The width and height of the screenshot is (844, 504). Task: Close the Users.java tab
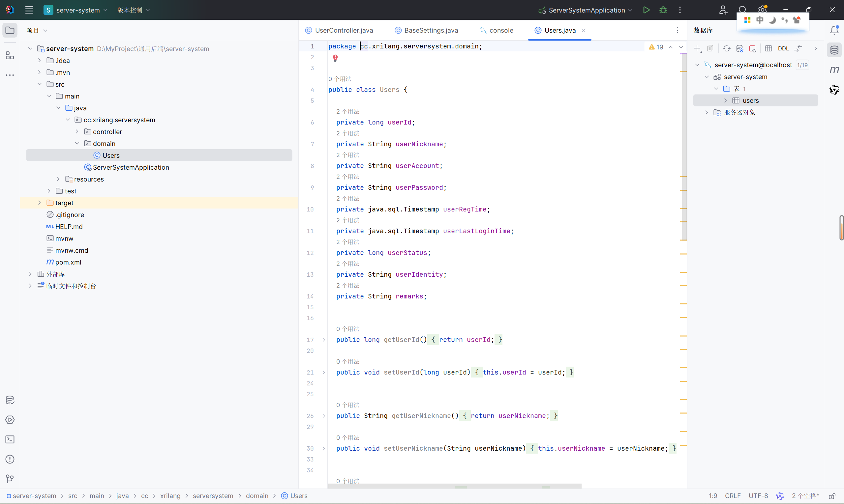coord(583,30)
